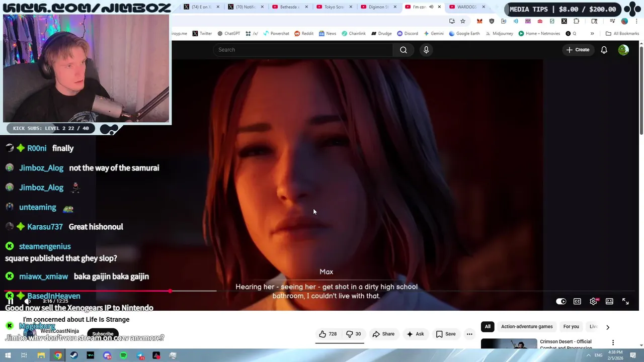Focus the YouTube Search input field
This screenshot has height=362, width=644.
[303, 50]
